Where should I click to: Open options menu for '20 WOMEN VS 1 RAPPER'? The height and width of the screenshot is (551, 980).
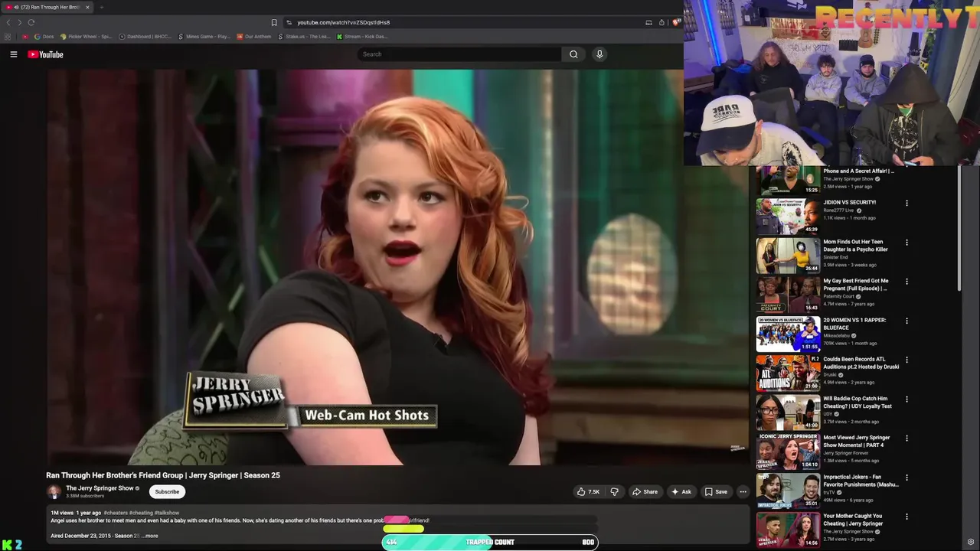click(906, 321)
